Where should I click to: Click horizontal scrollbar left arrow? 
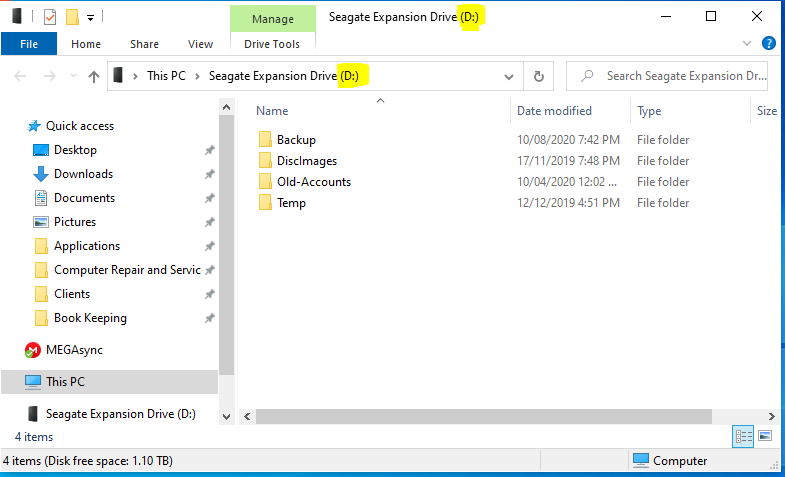point(247,416)
